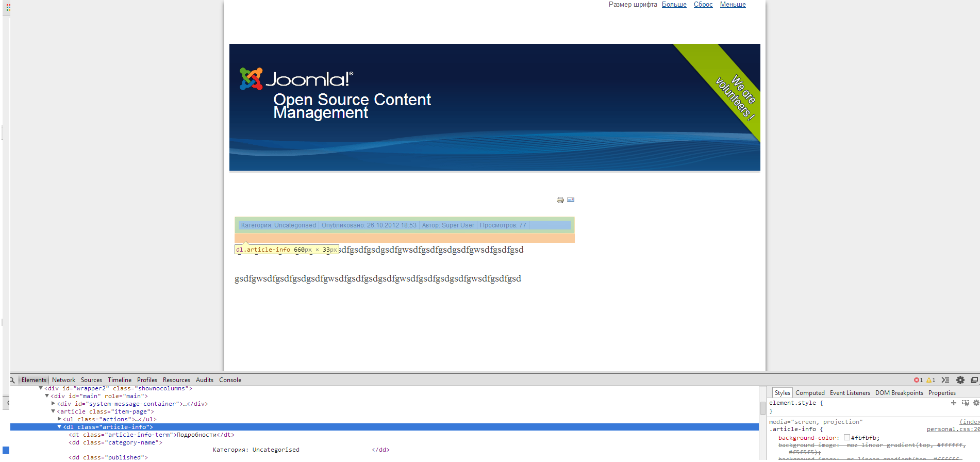Open the Timeline panel
The width and height of the screenshot is (980, 462).
(x=120, y=380)
